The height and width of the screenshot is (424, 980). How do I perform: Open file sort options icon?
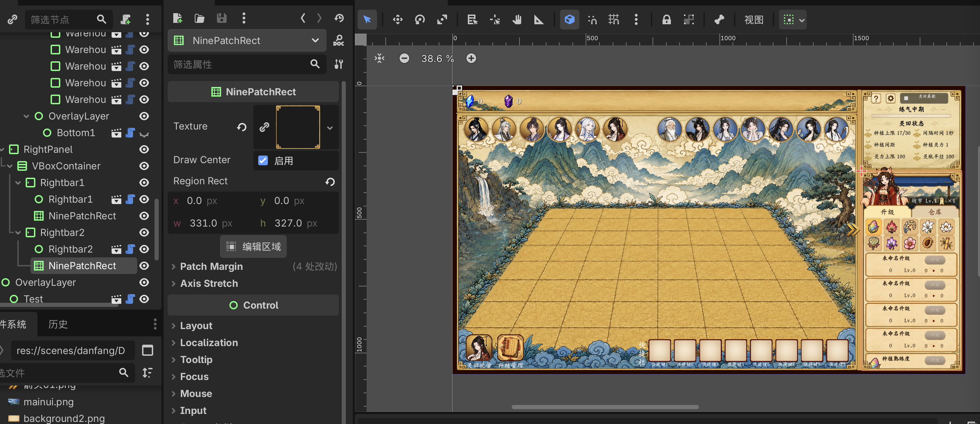[148, 372]
